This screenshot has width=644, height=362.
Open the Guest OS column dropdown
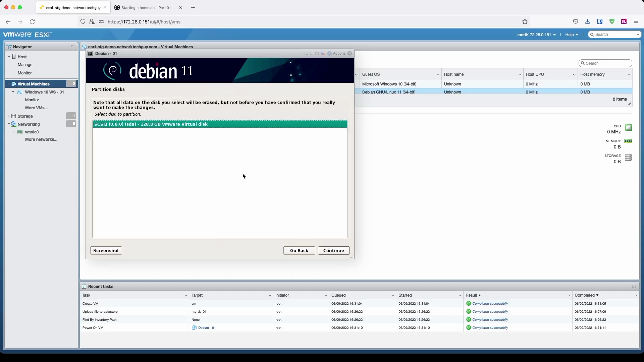click(438, 75)
